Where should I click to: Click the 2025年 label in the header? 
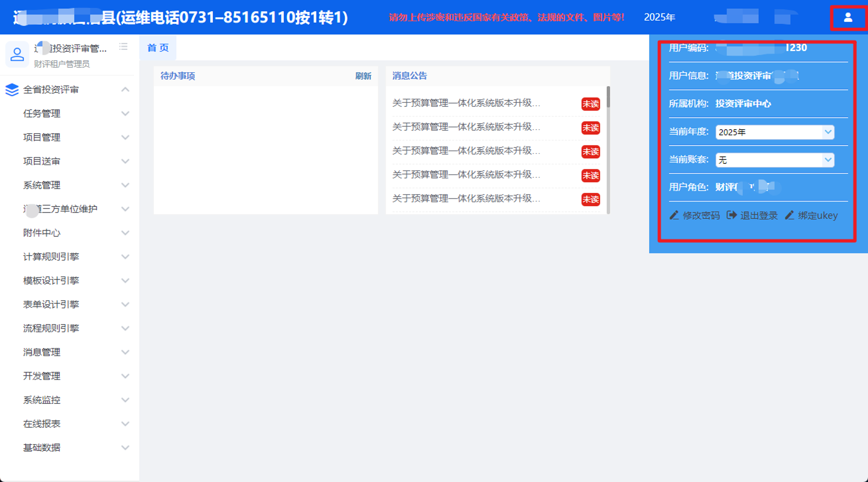[659, 17]
